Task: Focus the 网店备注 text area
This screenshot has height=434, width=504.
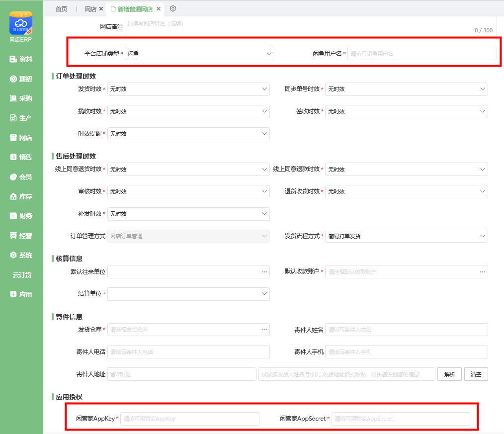Action: (x=310, y=26)
